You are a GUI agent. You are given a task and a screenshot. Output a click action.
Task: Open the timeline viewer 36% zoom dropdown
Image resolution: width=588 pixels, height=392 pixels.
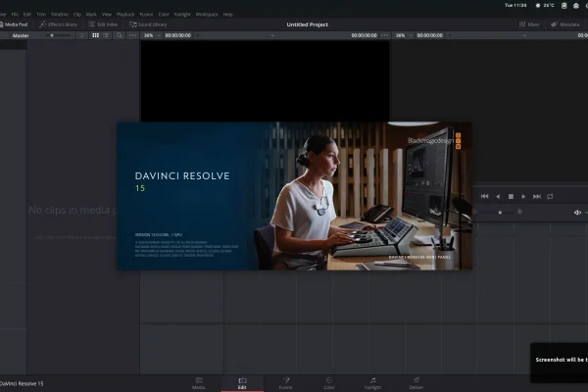pyautogui.click(x=403, y=35)
